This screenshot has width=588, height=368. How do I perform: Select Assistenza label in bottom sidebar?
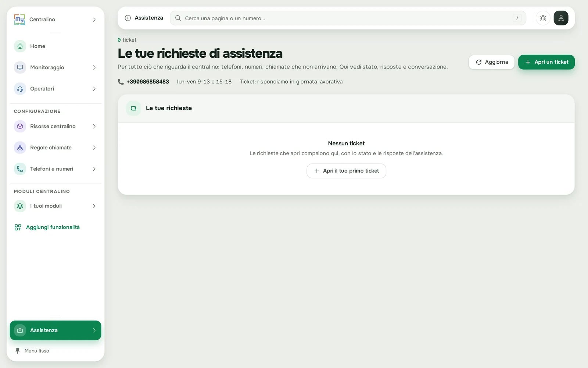click(44, 330)
